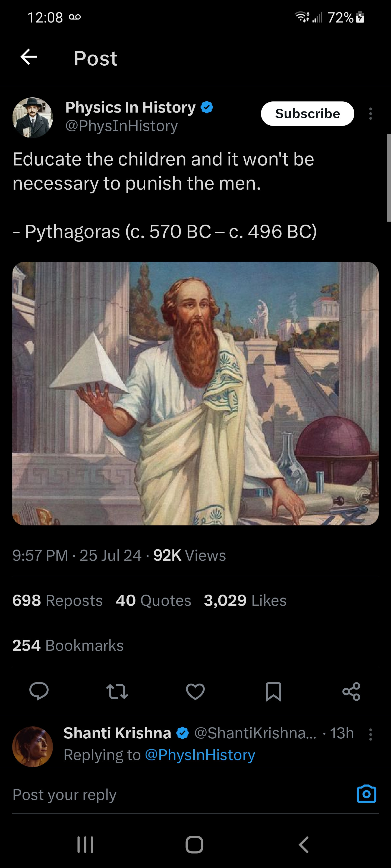The image size is (391, 868).
Task: Show the 3,029 Likes list
Action: point(245,601)
